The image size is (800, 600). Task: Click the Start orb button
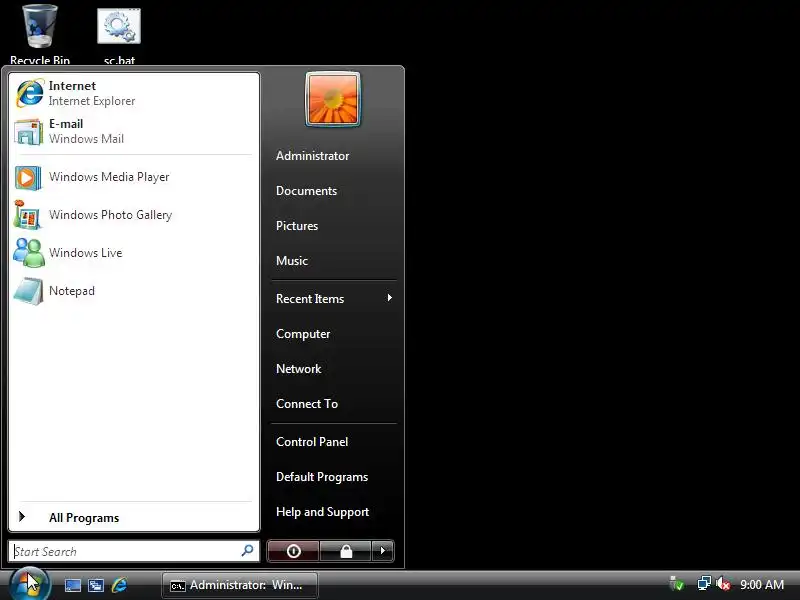(30, 584)
